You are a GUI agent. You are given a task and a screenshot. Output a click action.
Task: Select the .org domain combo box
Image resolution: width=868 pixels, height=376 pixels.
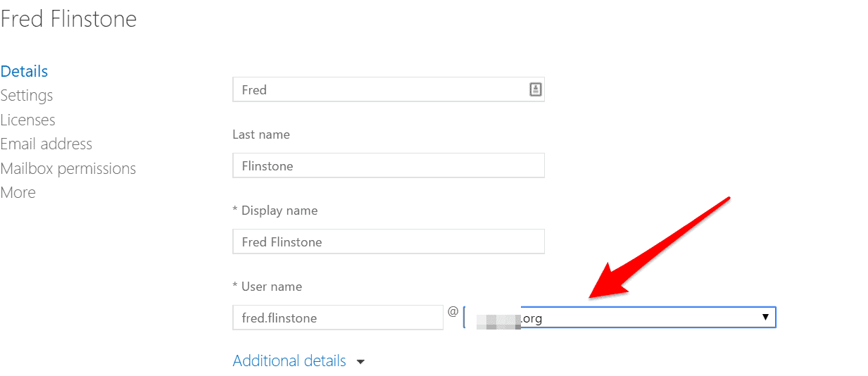click(x=619, y=318)
